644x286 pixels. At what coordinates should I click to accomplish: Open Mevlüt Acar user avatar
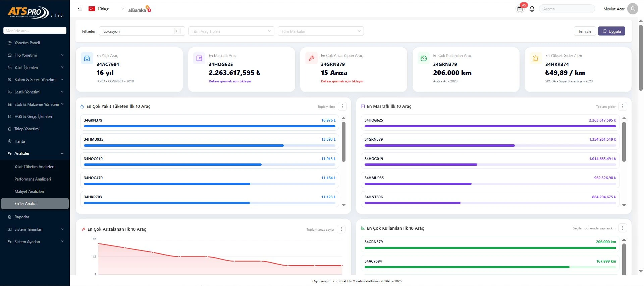[633, 9]
